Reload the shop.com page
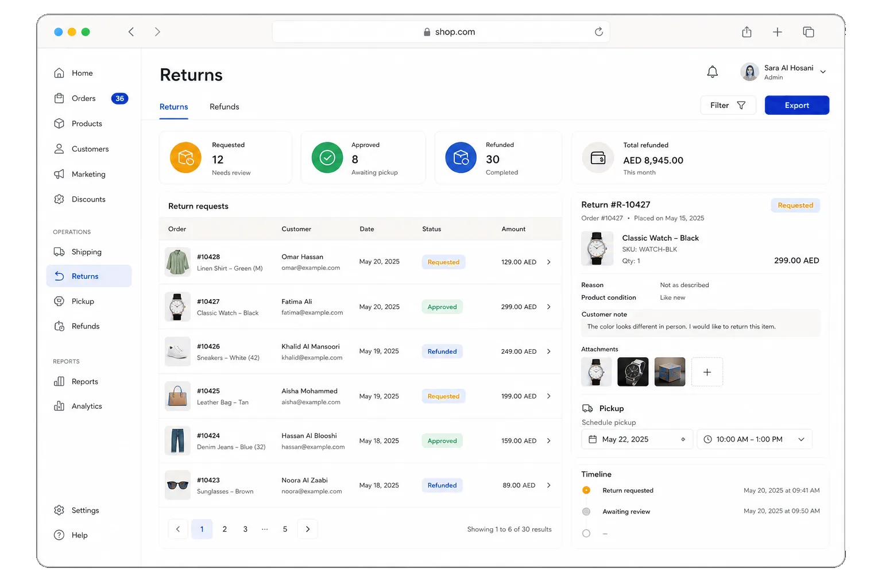This screenshot has width=882, height=588. pyautogui.click(x=599, y=32)
